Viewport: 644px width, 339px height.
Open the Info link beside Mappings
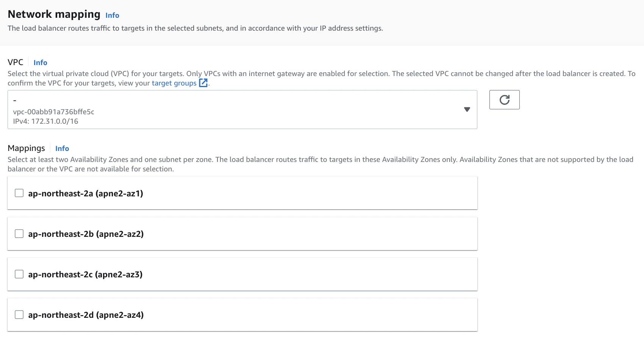[62, 149]
